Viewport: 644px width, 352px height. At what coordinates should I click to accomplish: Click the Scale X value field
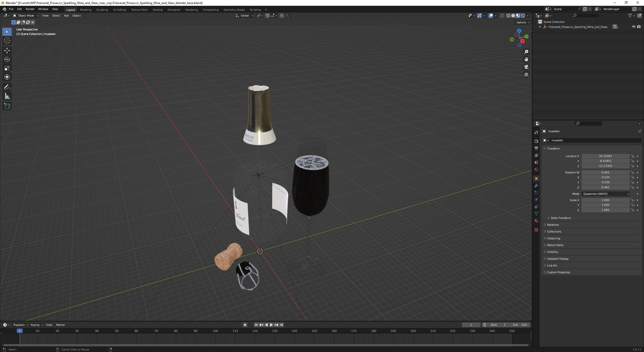pyautogui.click(x=605, y=200)
